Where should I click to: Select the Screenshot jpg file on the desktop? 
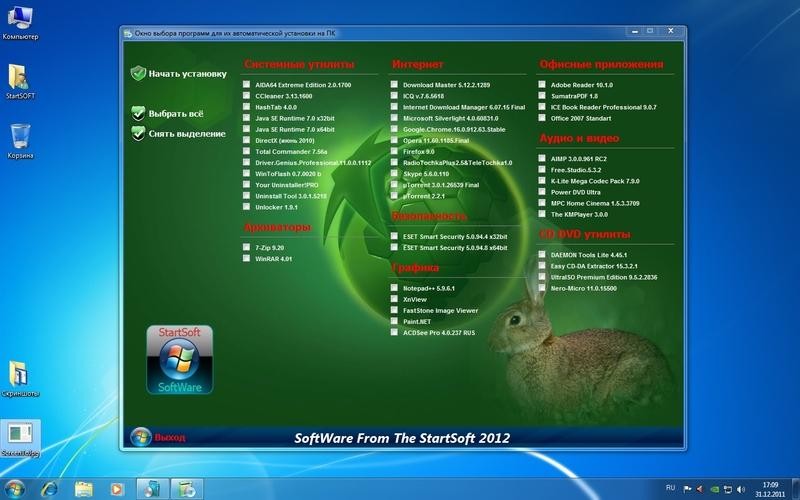(x=20, y=438)
